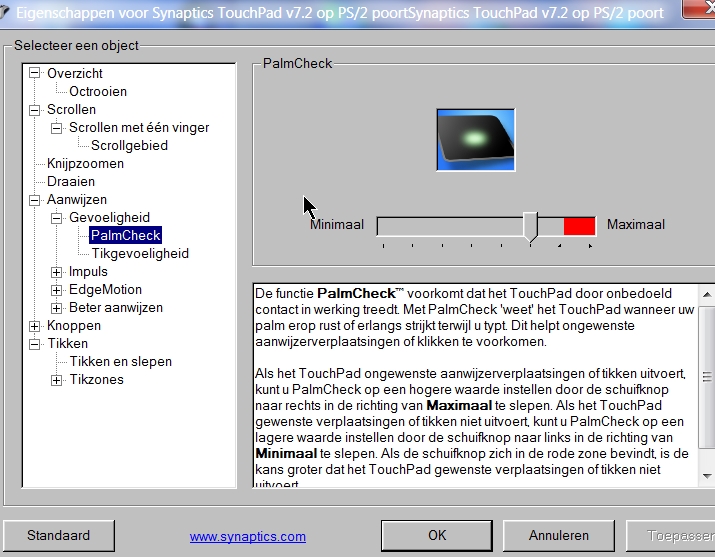
Task: Click the Synaptics title bar icon
Action: (x=7, y=11)
